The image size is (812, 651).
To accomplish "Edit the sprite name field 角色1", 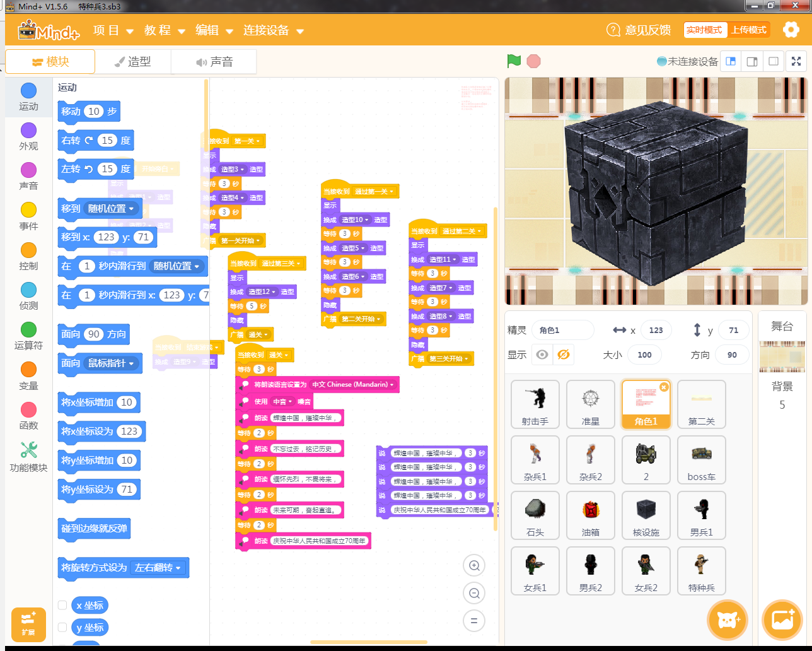I will pyautogui.click(x=562, y=330).
